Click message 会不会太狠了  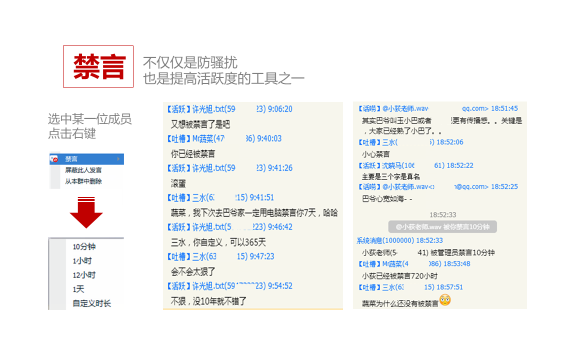[193, 272]
